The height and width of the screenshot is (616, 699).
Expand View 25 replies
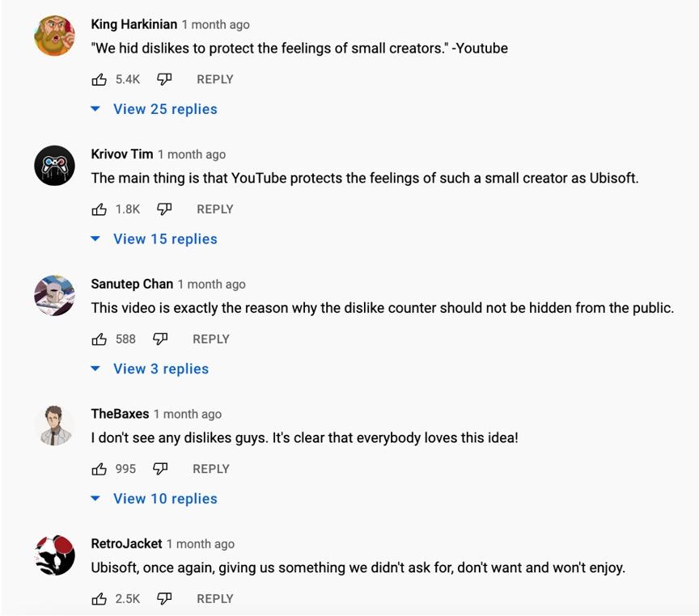(165, 109)
